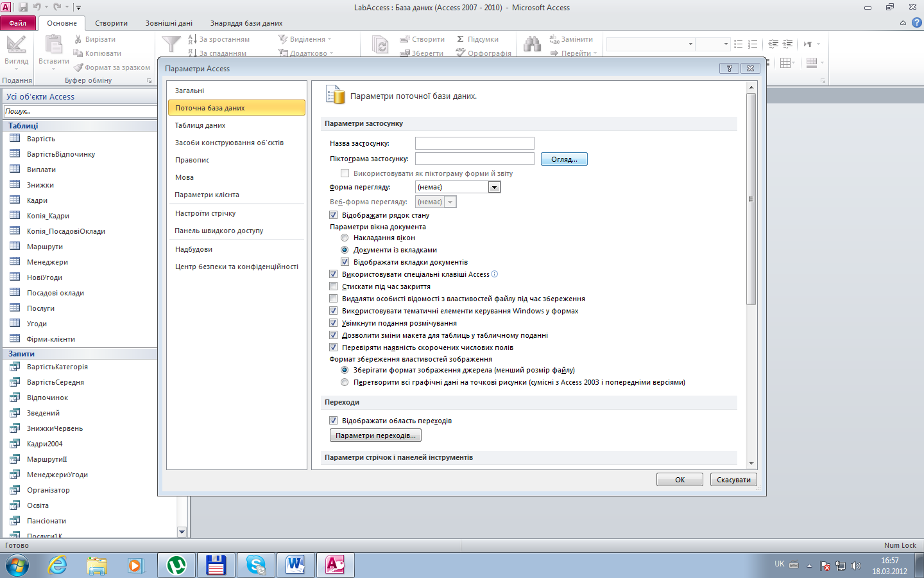Screen dimensions: 924x578
Task: Toggle 'Використовувати спеціальні клавіші Access' checkbox
Action: [333, 274]
